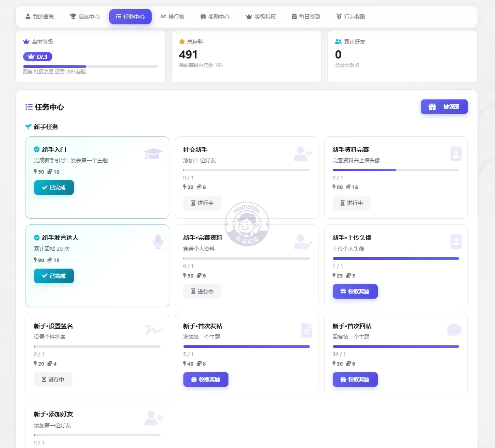The width and height of the screenshot is (495, 448).
Task: Click the 新手资料完善 progress bar
Action: pos(396,170)
